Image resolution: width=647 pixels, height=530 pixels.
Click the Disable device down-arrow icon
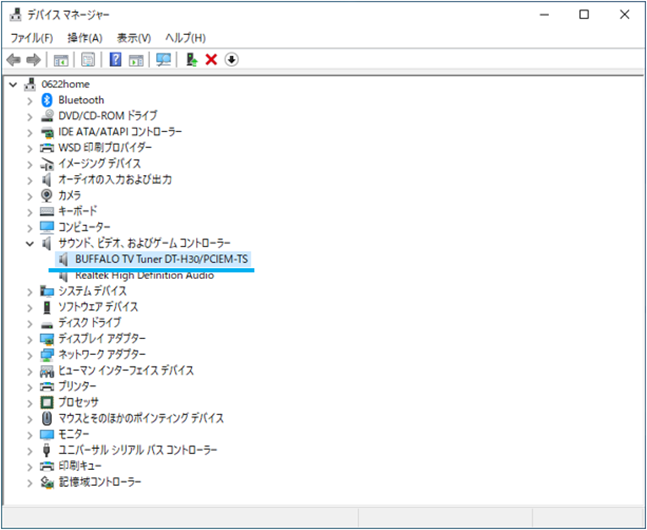tap(231, 60)
